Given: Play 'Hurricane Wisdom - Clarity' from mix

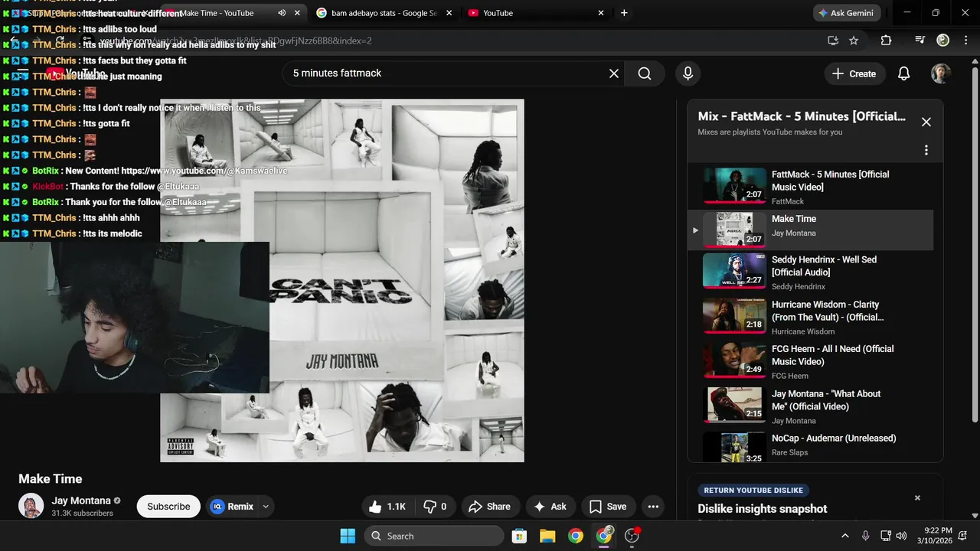Looking at the screenshot, I should click(x=810, y=316).
